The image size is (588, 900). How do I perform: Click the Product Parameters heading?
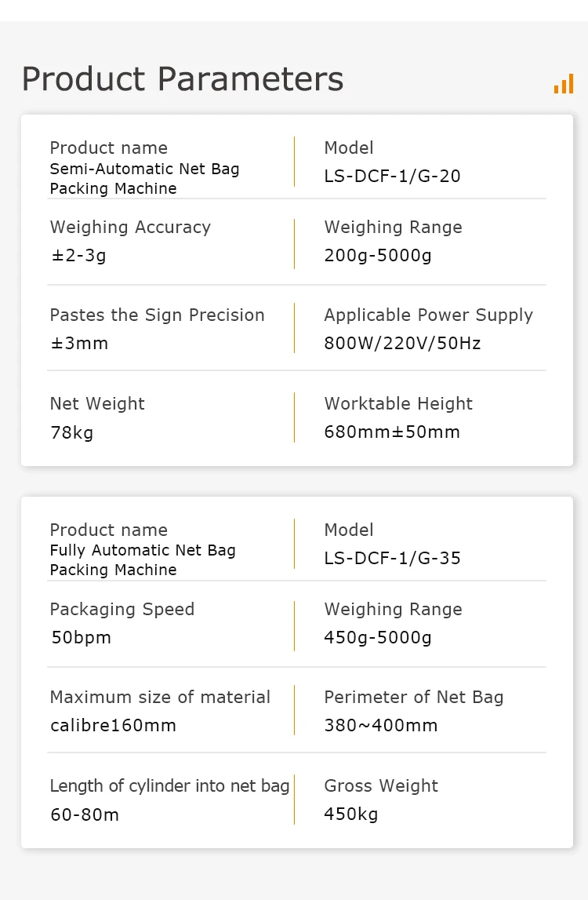182,79
